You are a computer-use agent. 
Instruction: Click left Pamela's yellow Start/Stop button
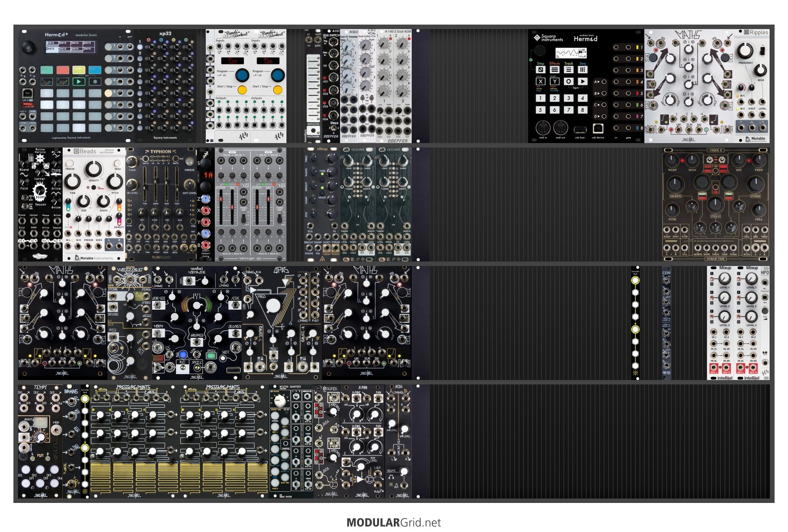tap(242, 90)
